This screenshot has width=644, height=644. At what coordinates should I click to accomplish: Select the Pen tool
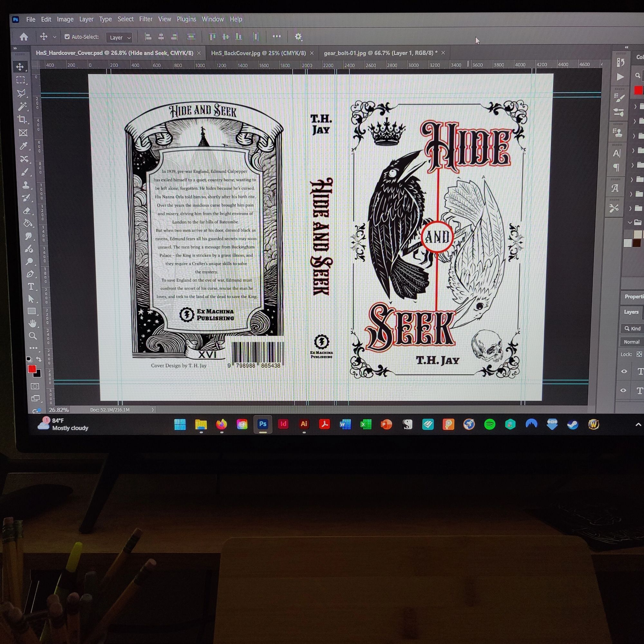click(x=30, y=274)
